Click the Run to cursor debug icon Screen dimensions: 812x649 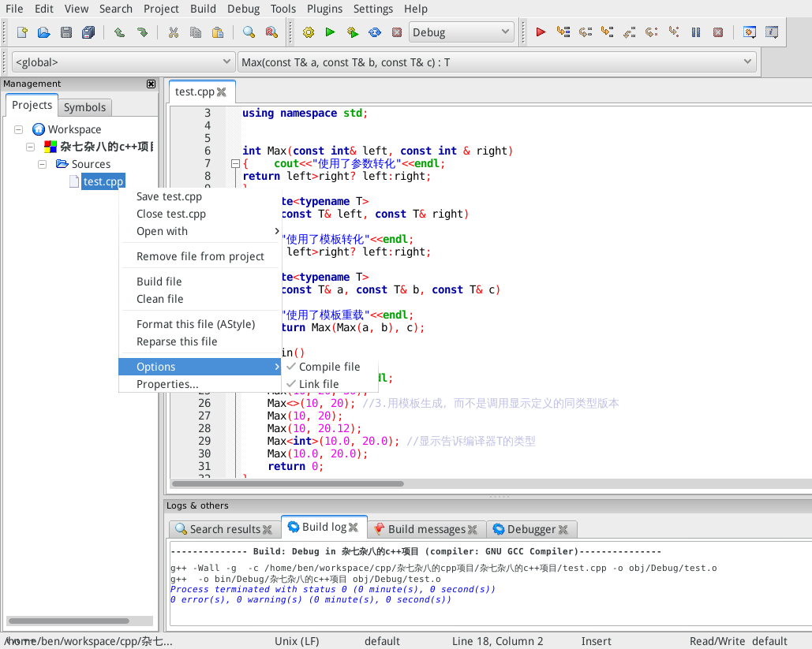(563, 32)
